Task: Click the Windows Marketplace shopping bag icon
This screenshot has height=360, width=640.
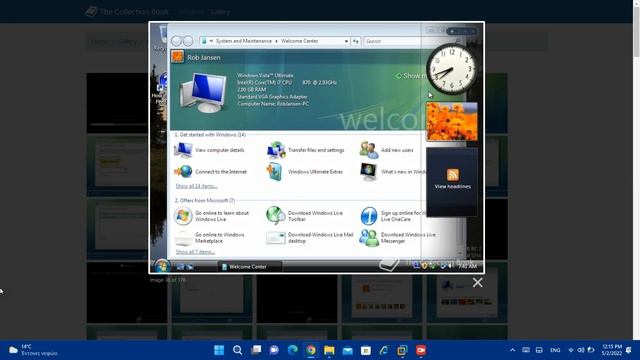Action: pyautogui.click(x=183, y=238)
